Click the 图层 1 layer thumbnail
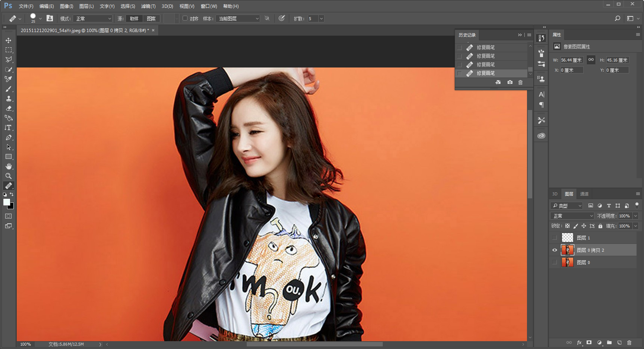This screenshot has height=349, width=644. [x=567, y=238]
